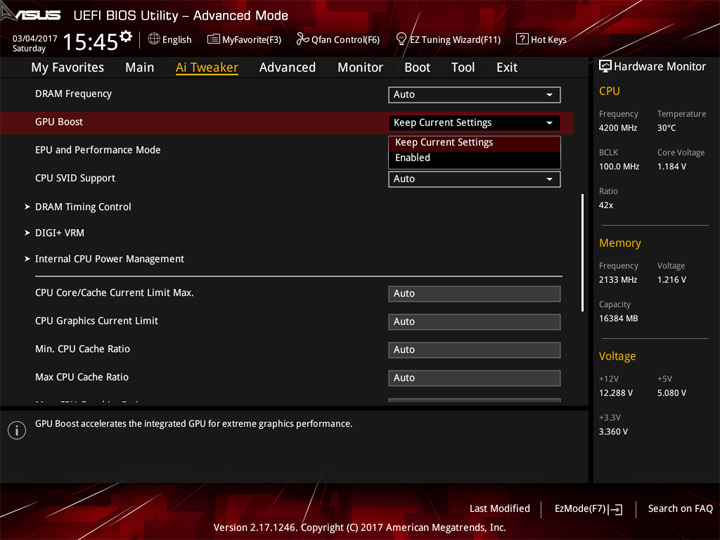Launch Qfan Control(F6)

pyautogui.click(x=338, y=39)
